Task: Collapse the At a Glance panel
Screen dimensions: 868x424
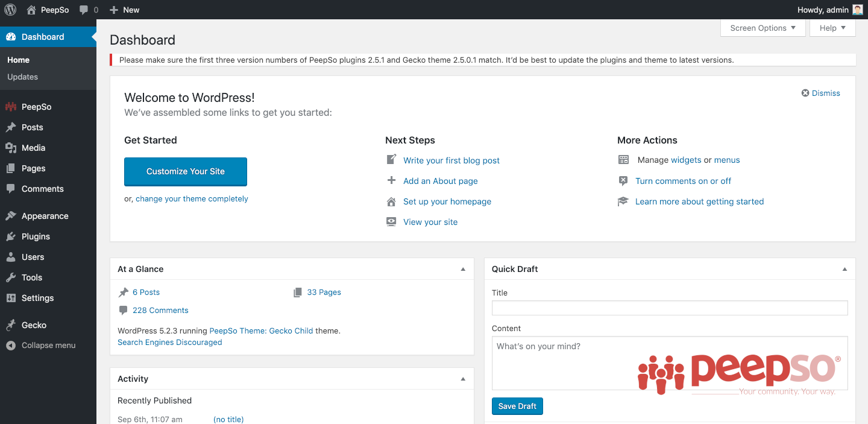Action: pos(463,269)
